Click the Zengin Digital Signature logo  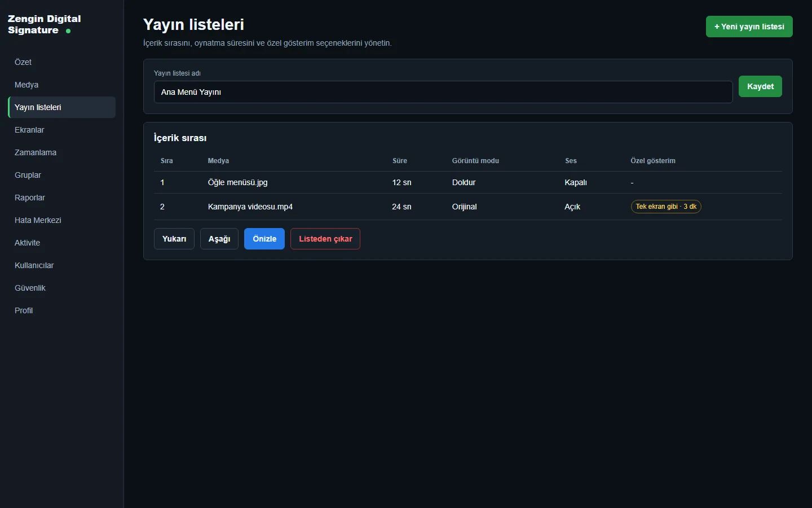click(x=44, y=24)
